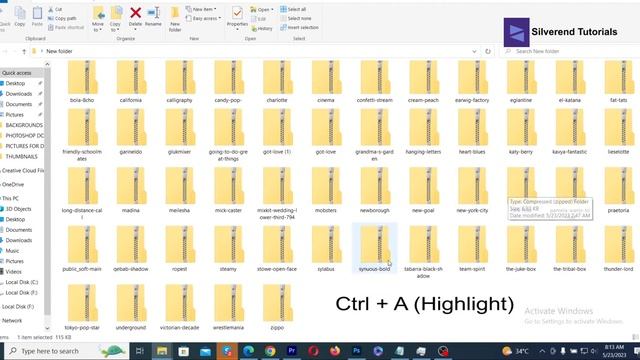640x360 pixels.
Task: Open BACKGROUNDS folder in navigation pane
Action: [x=24, y=125]
